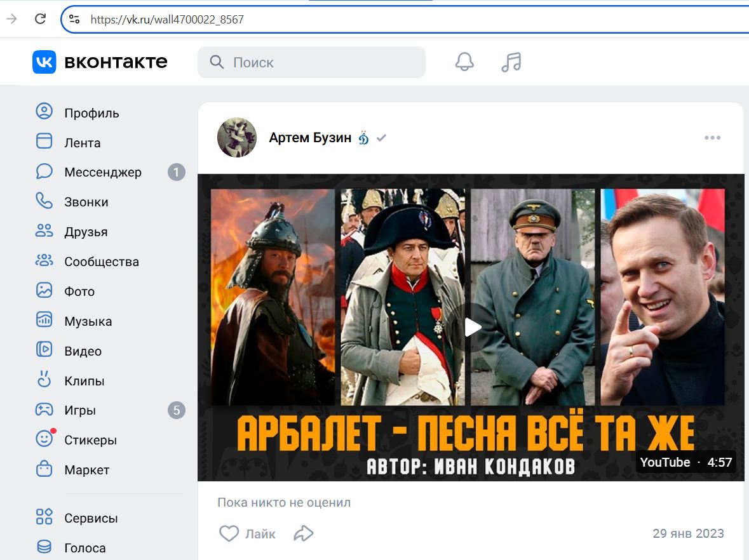
Task: Click the Фото label
Action: pos(79,291)
